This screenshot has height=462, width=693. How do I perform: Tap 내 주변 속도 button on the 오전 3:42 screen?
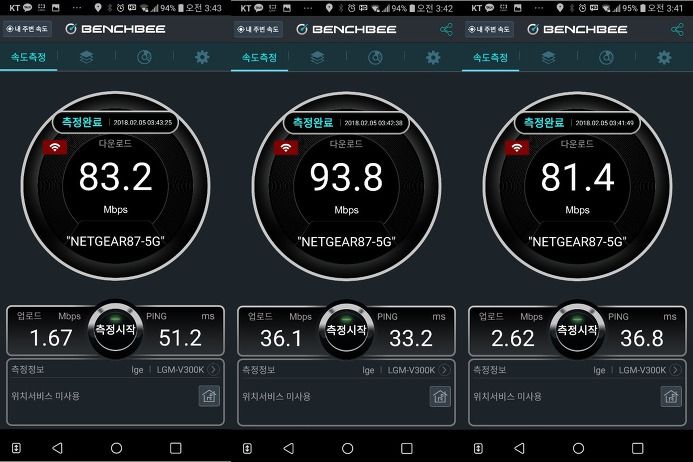pos(258,29)
